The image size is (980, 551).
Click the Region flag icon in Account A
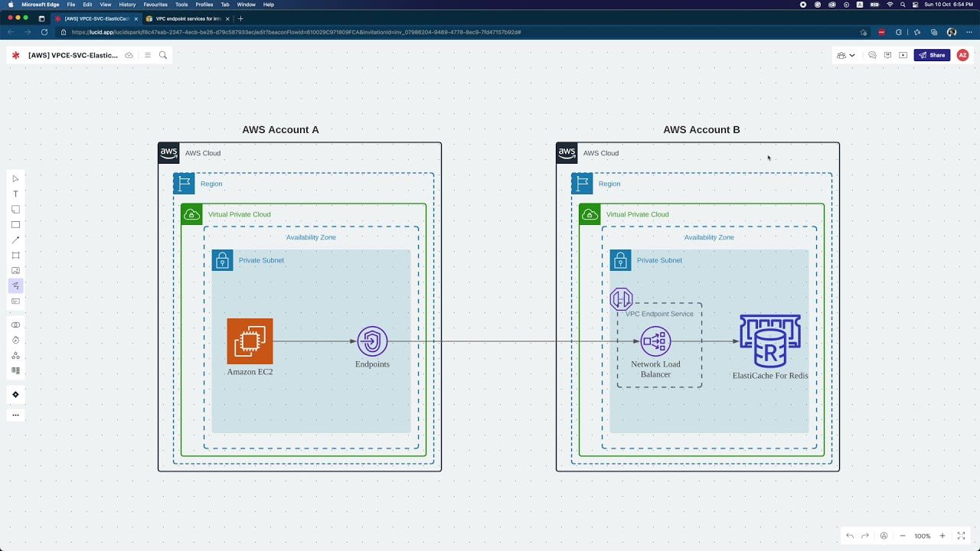tap(185, 184)
